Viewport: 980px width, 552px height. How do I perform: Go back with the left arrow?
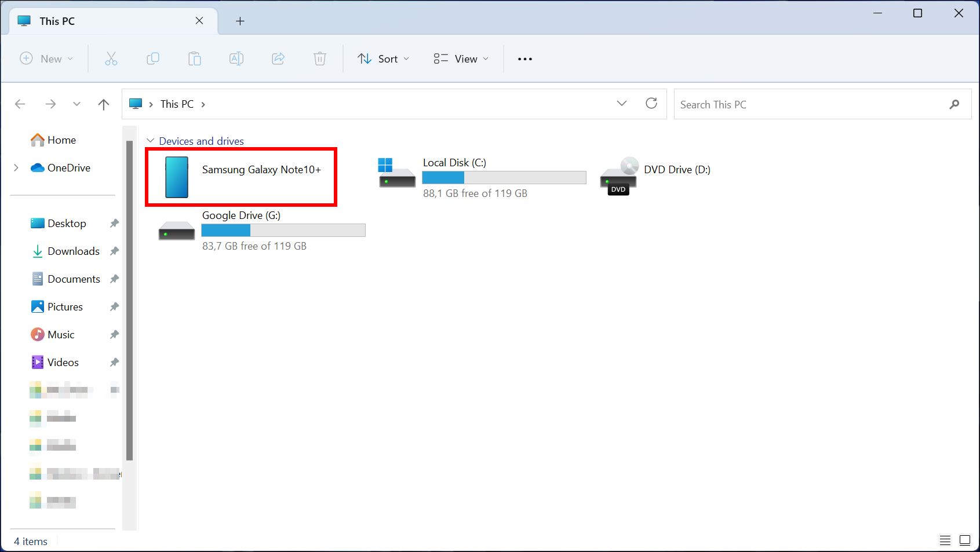click(20, 104)
